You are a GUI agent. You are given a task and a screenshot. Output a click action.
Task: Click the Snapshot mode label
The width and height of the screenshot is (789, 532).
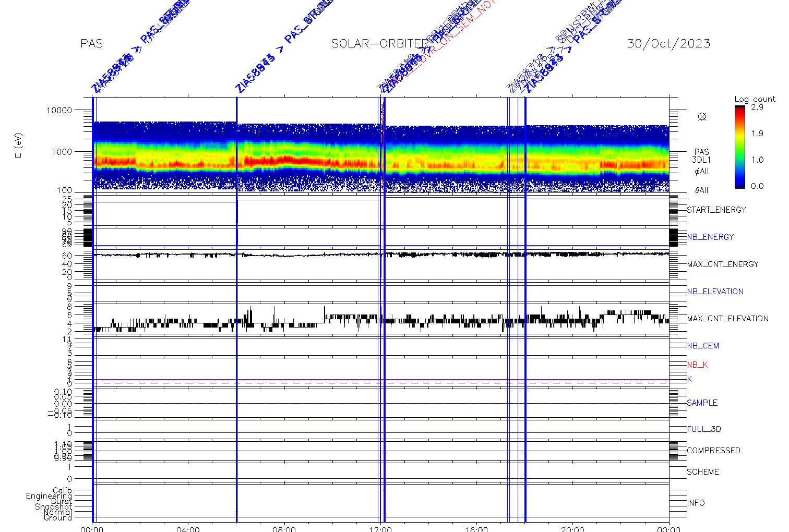click(x=53, y=507)
